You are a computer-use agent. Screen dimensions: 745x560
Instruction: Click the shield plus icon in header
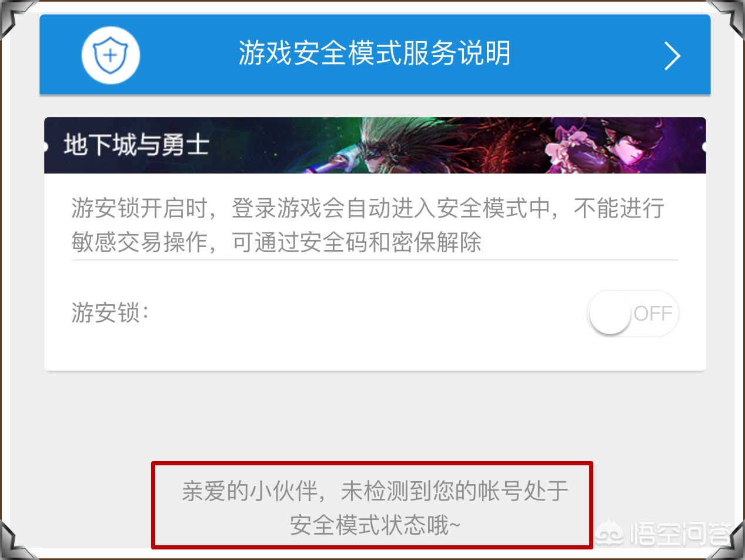[111, 55]
